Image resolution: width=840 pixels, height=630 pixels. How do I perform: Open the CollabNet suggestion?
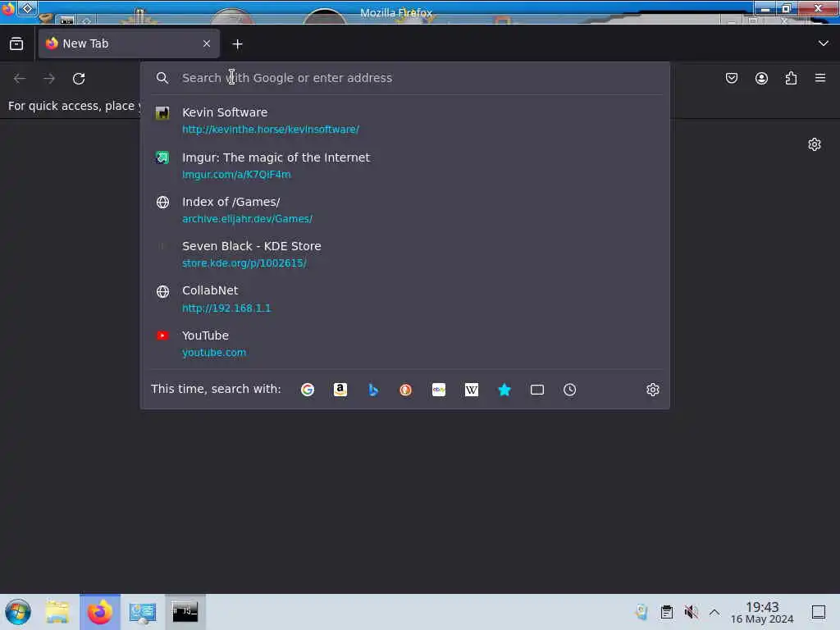click(405, 299)
